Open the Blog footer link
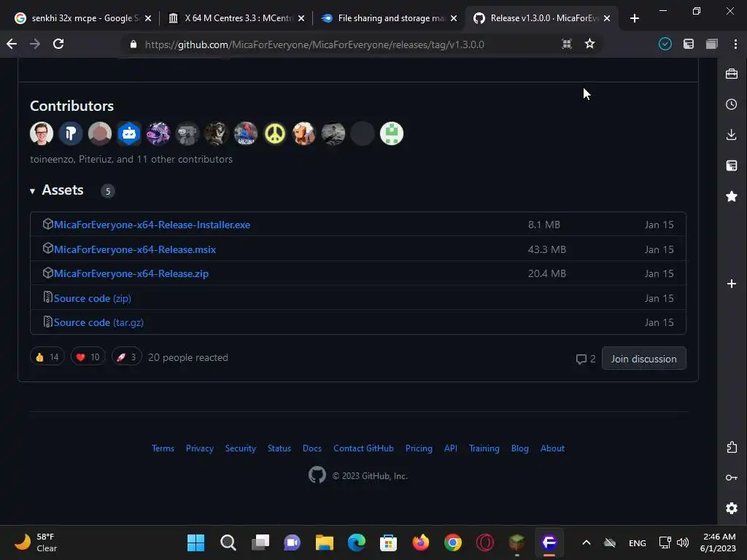Viewport: 747px width, 560px height. point(519,448)
